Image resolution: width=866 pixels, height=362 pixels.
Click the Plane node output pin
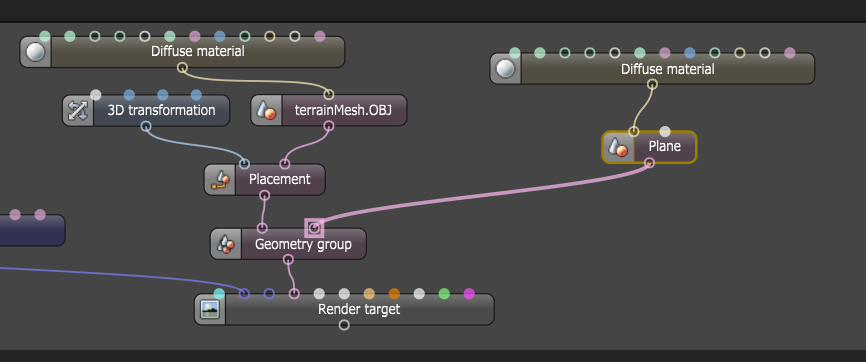click(x=650, y=162)
